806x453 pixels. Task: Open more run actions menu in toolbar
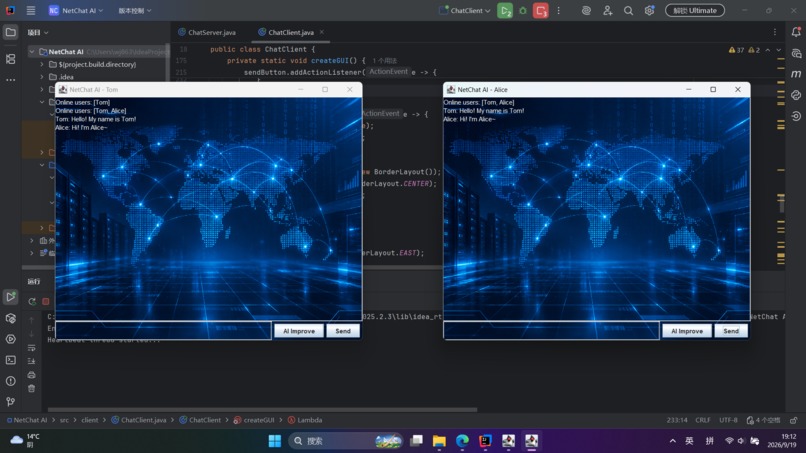click(x=559, y=10)
